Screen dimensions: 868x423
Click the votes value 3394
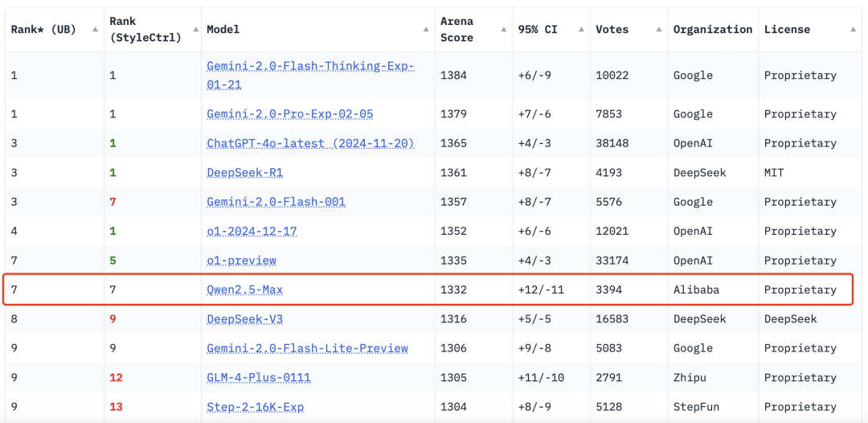pos(609,290)
